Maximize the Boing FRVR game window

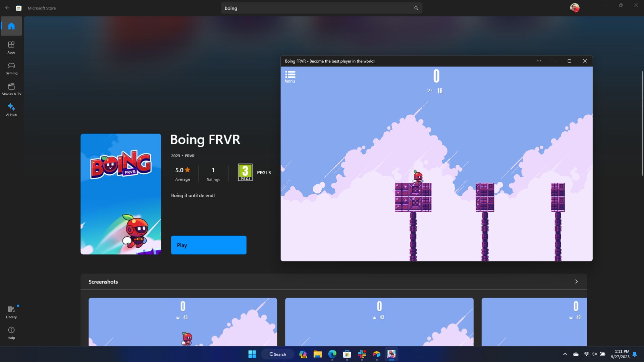pyautogui.click(x=569, y=61)
